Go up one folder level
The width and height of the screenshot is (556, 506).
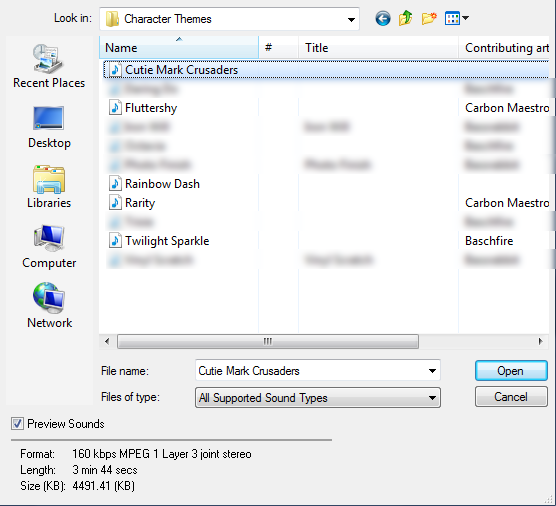click(405, 18)
